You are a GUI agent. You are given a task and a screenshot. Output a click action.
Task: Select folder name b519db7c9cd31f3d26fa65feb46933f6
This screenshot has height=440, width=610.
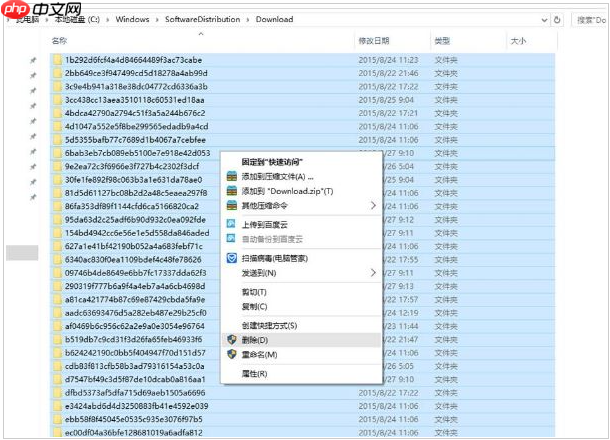click(133, 339)
